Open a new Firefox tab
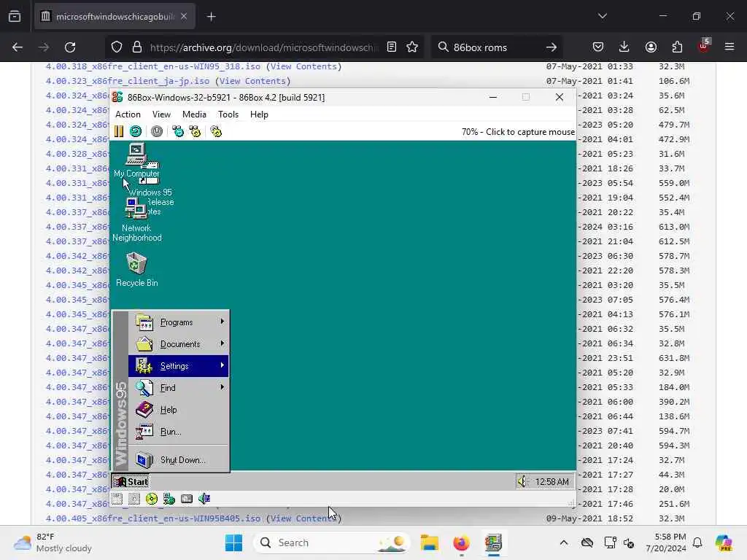The image size is (747, 560). tap(212, 17)
